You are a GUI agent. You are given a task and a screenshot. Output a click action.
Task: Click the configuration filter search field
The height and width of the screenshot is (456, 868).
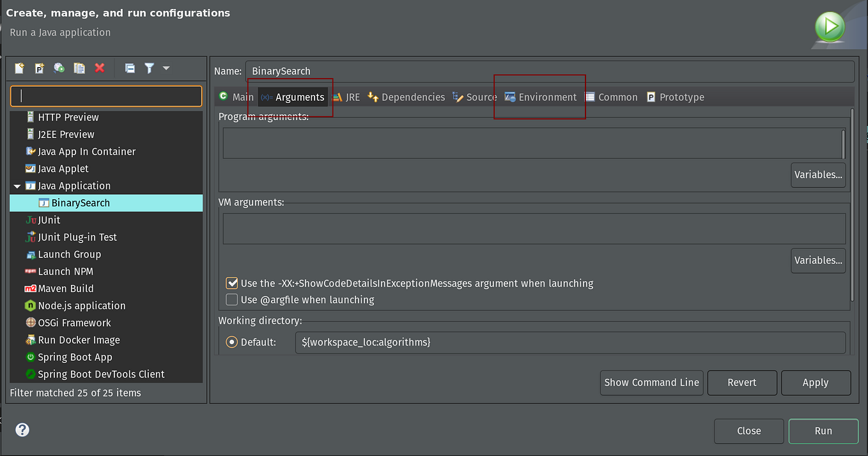(x=106, y=95)
